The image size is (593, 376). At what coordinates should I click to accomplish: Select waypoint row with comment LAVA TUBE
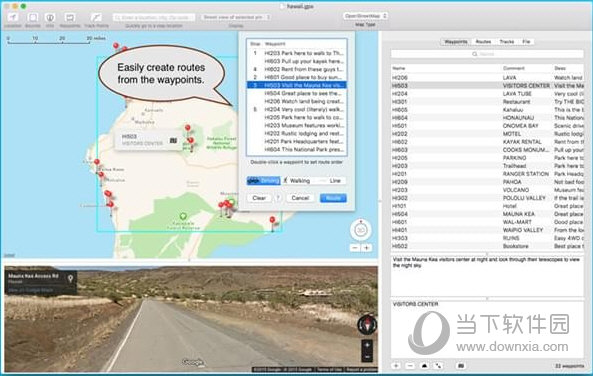[x=487, y=94]
